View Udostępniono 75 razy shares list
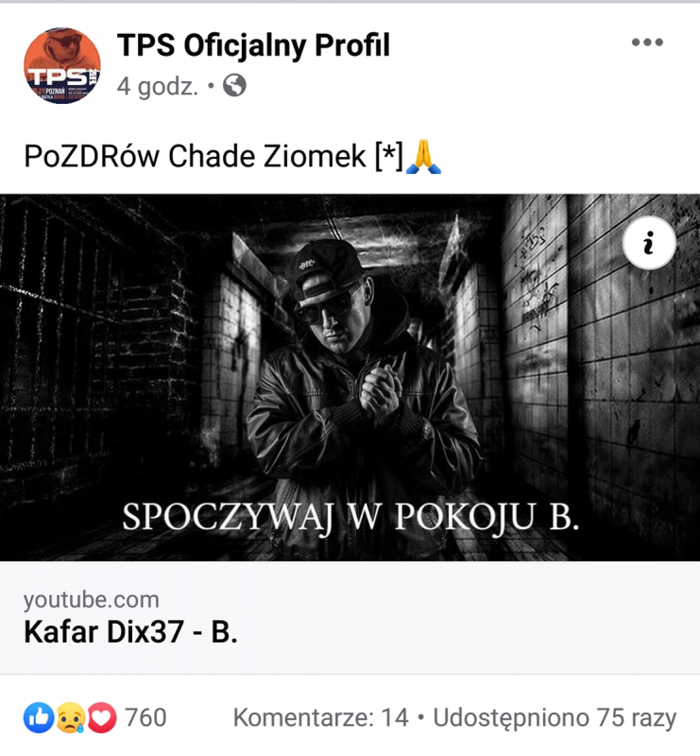Viewport: 700px width, 756px height. click(555, 718)
